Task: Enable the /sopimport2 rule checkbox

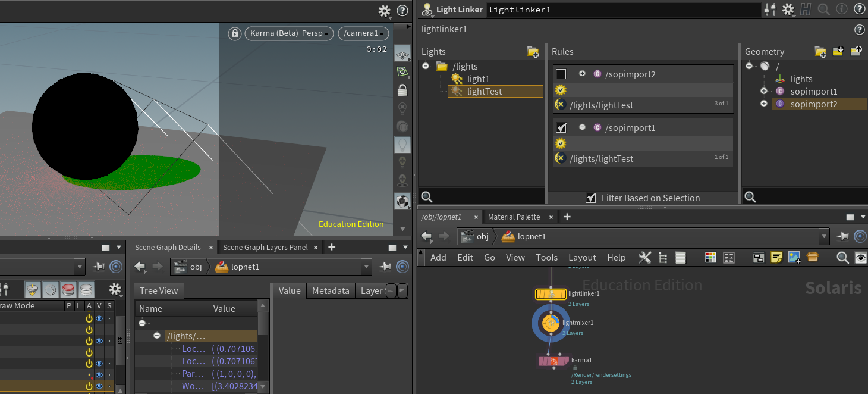Action: [x=561, y=74]
